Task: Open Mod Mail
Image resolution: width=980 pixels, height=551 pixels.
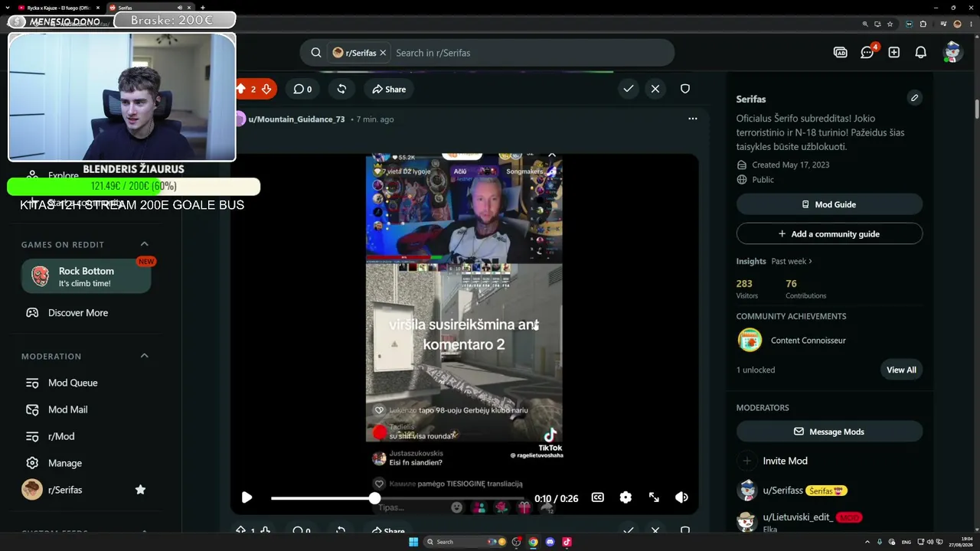Action: tap(68, 409)
